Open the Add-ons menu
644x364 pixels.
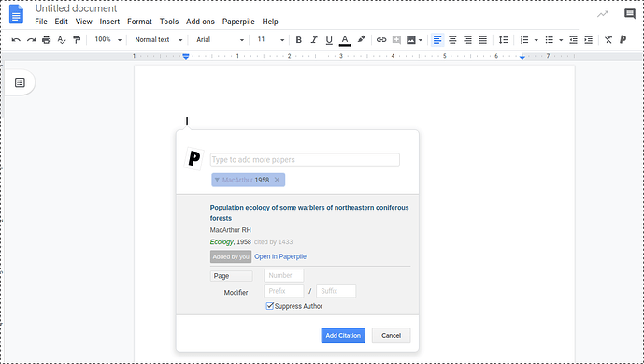200,22
